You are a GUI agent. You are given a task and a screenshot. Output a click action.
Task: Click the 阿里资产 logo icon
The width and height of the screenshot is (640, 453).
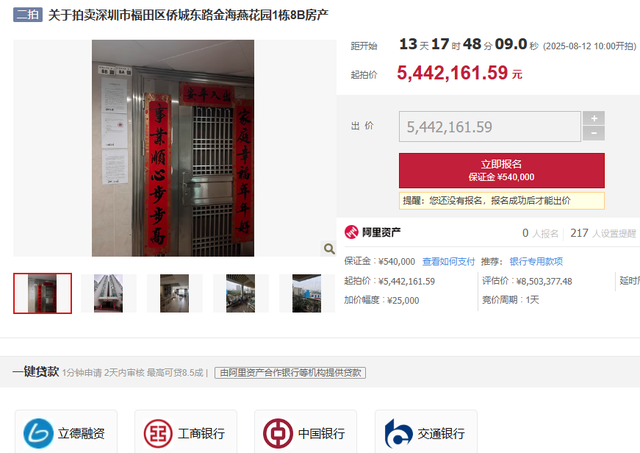point(351,232)
